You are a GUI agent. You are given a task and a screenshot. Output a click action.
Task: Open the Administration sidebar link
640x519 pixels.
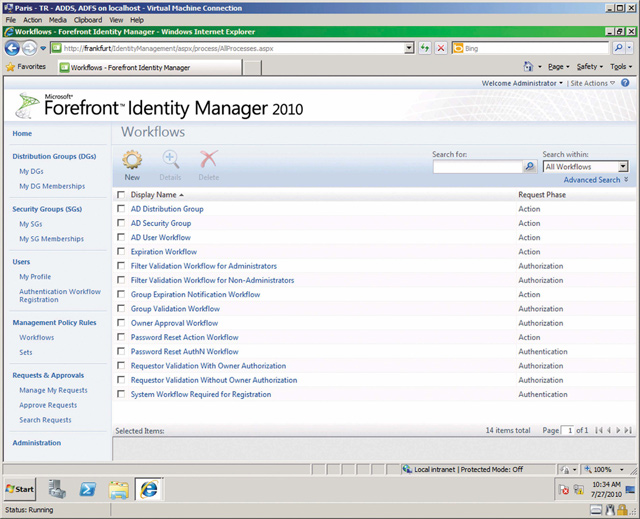(x=37, y=443)
